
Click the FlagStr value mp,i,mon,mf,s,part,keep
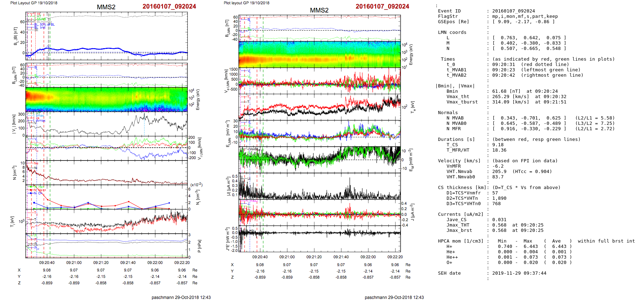coord(525,16)
